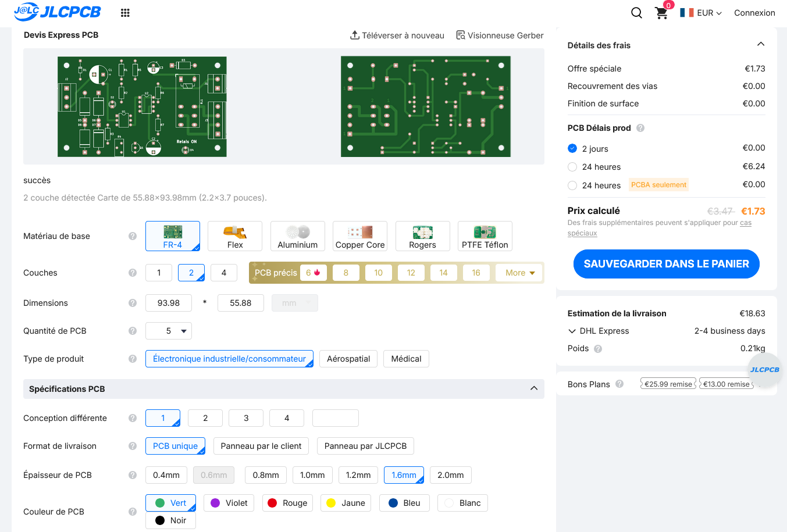Click the floating JLCPCB chat bubble

point(764,369)
